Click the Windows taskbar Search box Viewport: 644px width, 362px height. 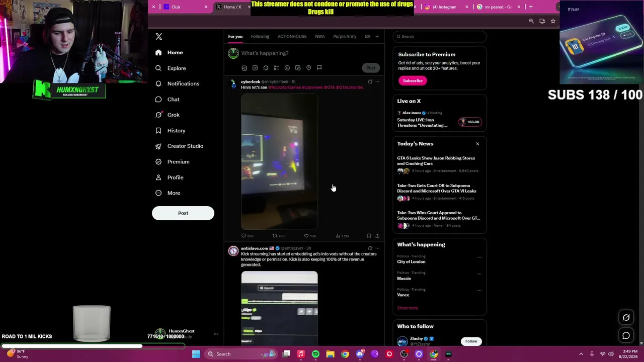242,354
